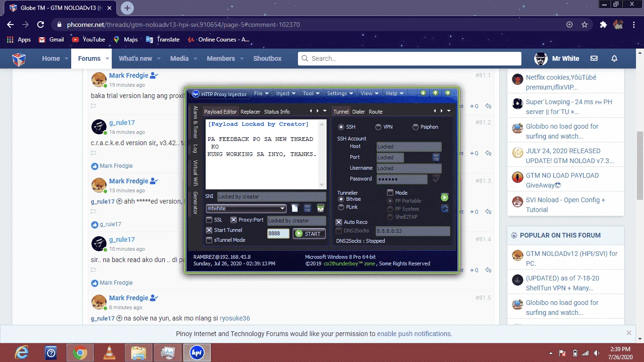The height and width of the screenshot is (362, 644).
Task: Switch to the Route tab
Action: (x=376, y=112)
